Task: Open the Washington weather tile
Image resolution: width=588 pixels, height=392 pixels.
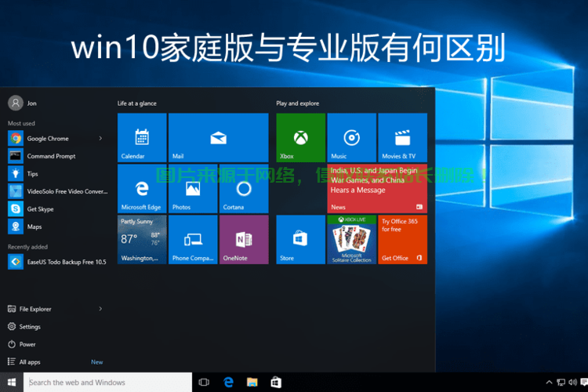Action: point(142,240)
